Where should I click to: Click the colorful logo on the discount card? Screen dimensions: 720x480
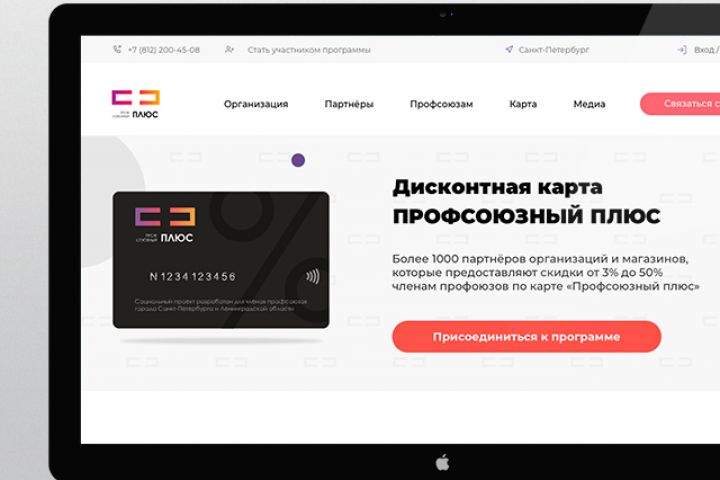click(165, 225)
